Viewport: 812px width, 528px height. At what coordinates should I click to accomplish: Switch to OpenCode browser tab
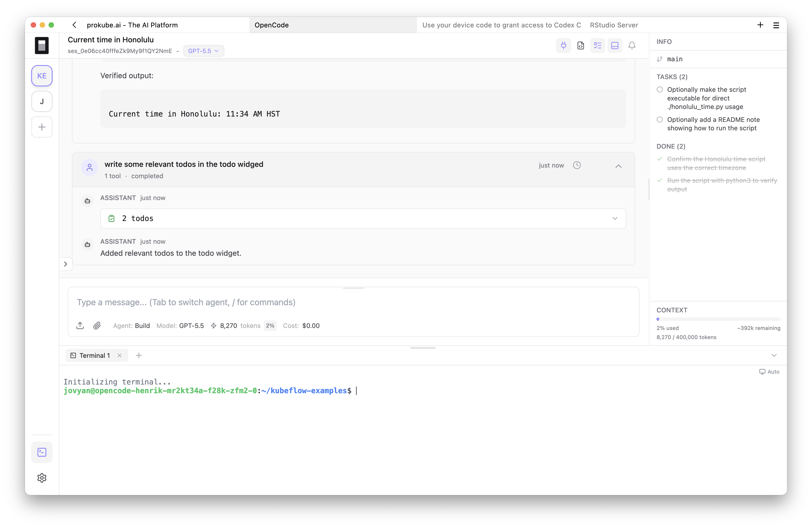[x=333, y=25]
